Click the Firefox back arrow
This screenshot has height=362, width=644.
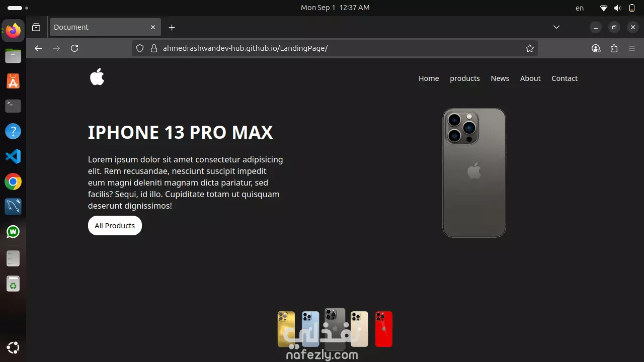38,48
